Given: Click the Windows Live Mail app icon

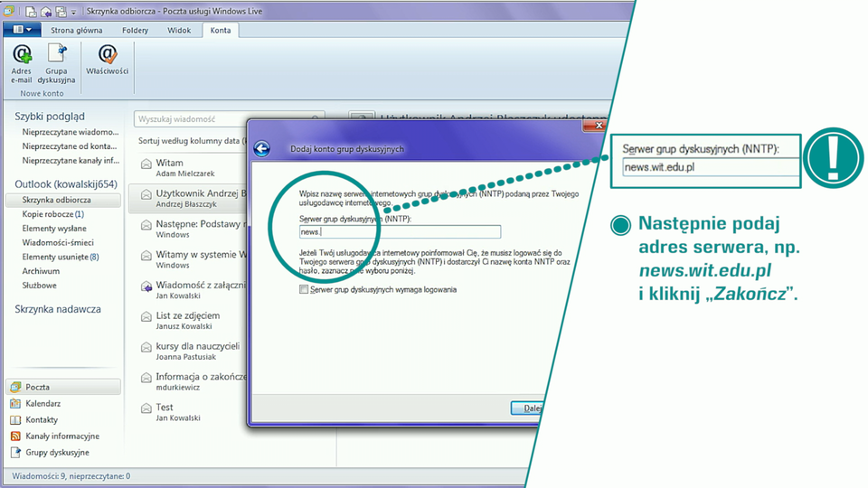Looking at the screenshot, I should click(x=9, y=11).
